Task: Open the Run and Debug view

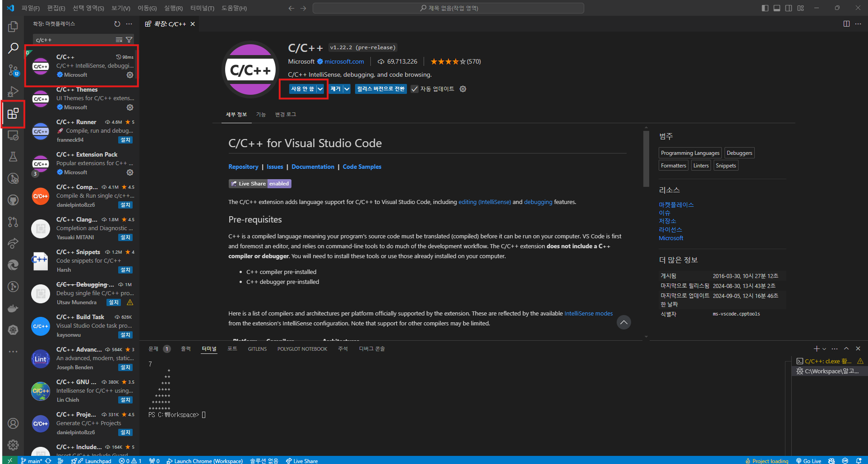Action: point(13,92)
